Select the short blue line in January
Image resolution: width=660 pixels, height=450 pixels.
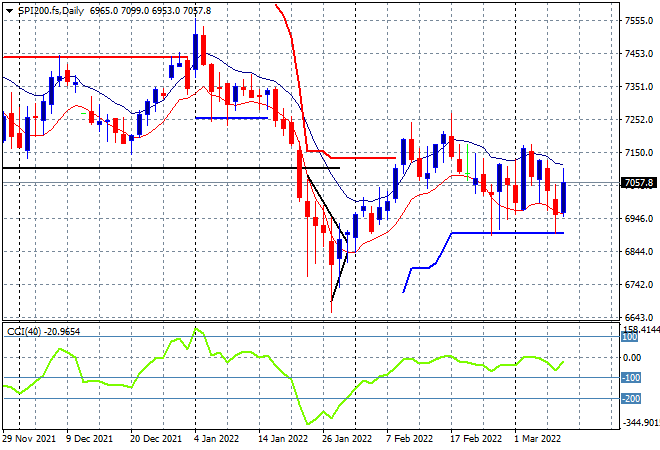(230, 118)
